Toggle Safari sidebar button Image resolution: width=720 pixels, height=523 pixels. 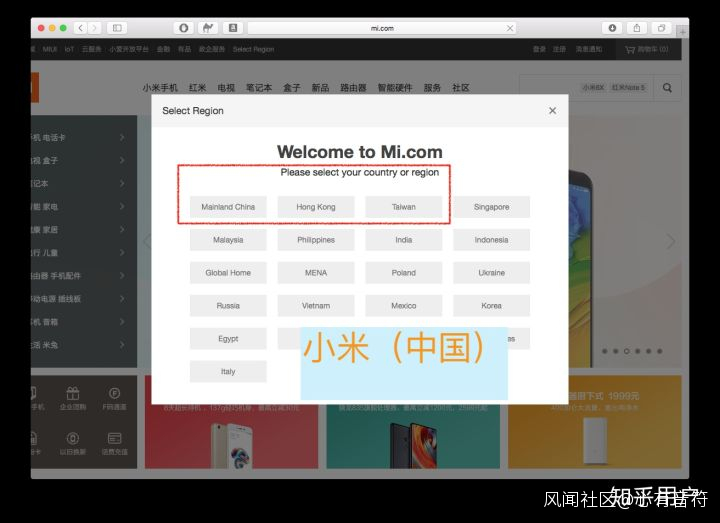point(117,28)
